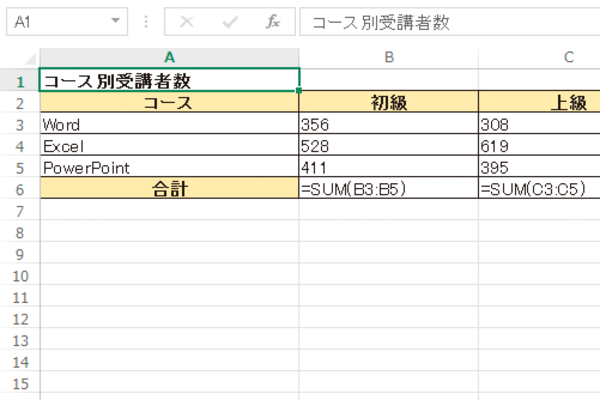Click the Cancel (X) formula bar icon
The height and width of the screenshot is (400, 600).
coord(186,22)
